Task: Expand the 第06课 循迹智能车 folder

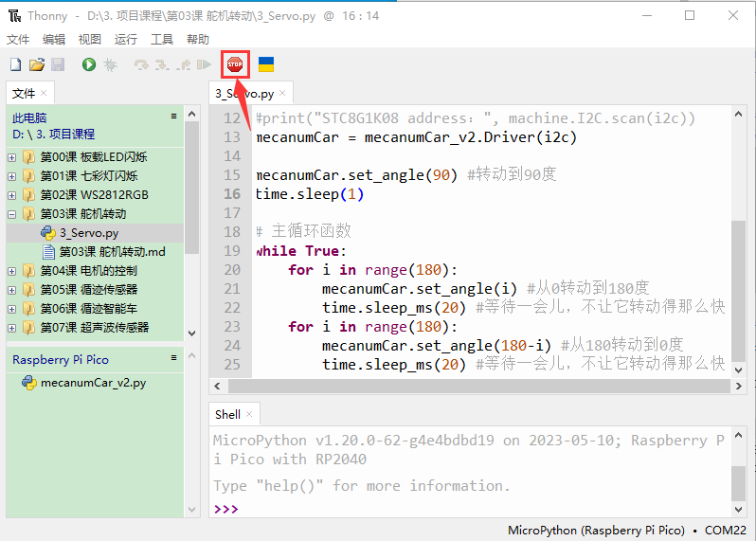Action: pos(12,309)
